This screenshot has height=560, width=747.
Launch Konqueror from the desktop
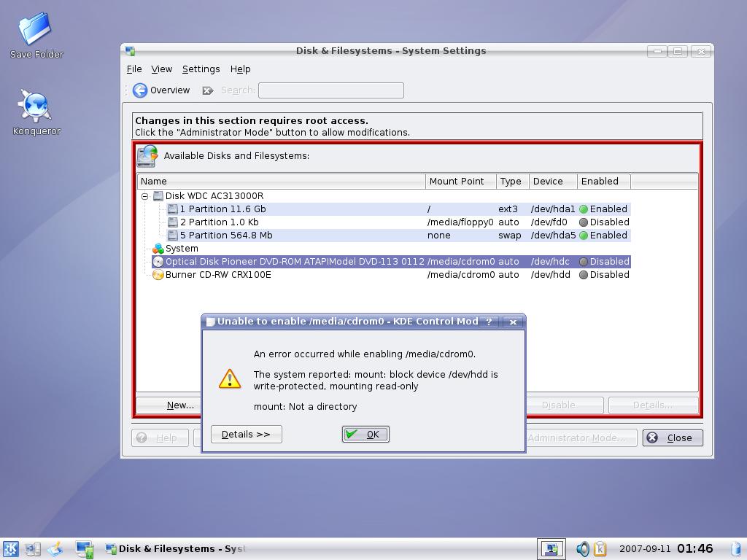36,106
